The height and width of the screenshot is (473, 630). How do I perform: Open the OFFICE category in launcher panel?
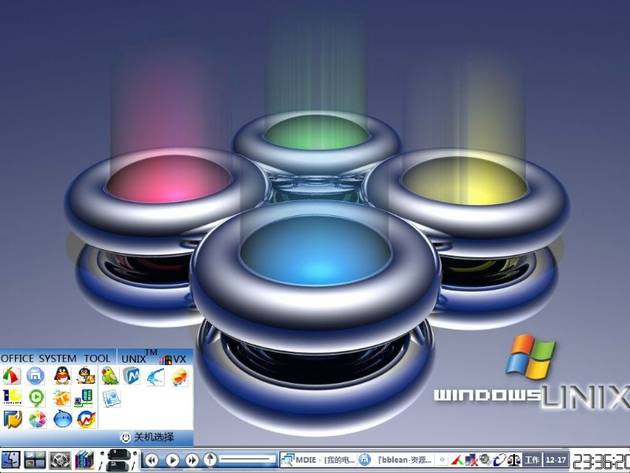tap(17, 358)
